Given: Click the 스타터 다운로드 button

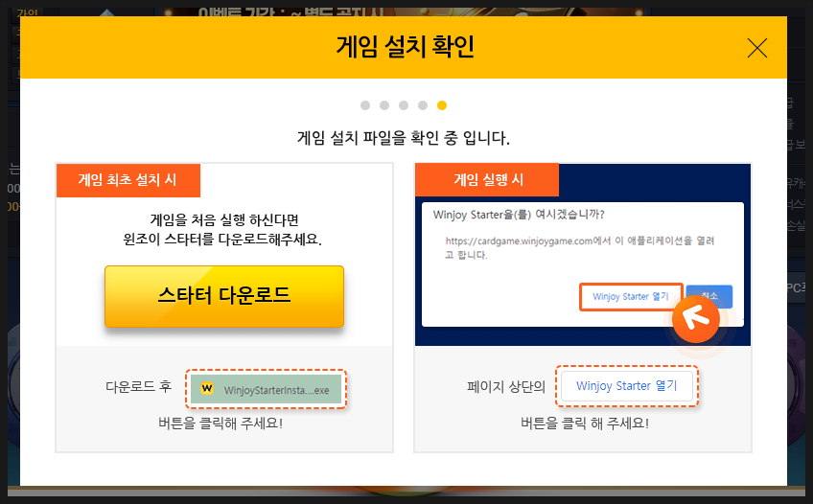Looking at the screenshot, I should tap(224, 296).
